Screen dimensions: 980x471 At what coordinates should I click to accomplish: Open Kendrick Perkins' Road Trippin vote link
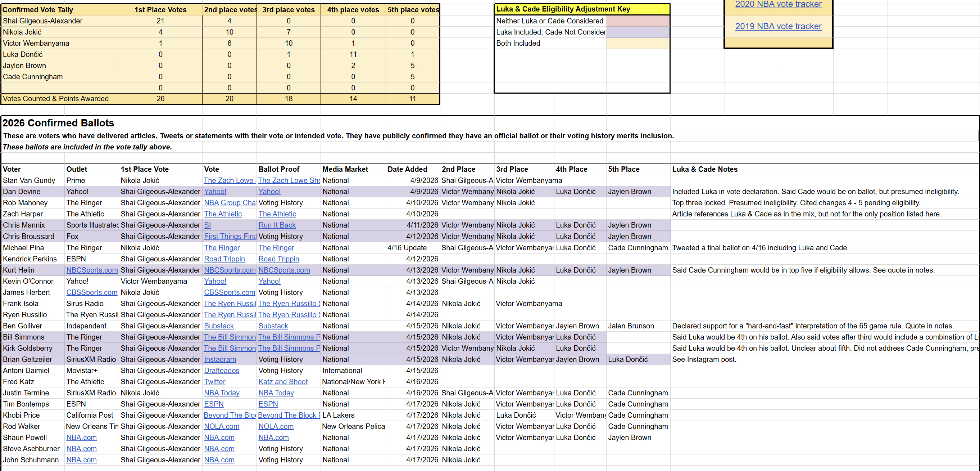coord(224,259)
